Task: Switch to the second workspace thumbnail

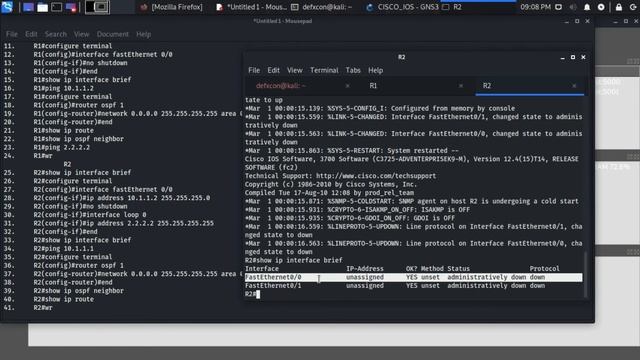Action: 102,7
